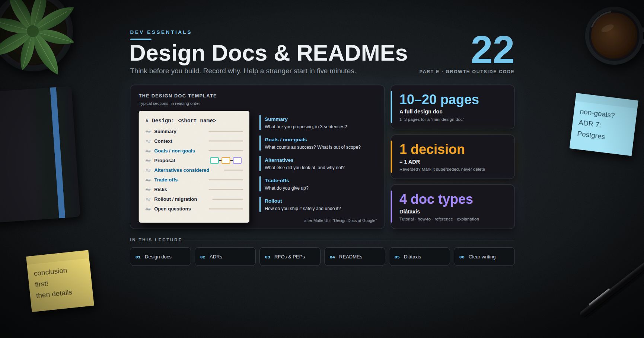The width and height of the screenshot is (644, 338).
Task: Click the purple box in Proposal diagram
Action: click(237, 161)
